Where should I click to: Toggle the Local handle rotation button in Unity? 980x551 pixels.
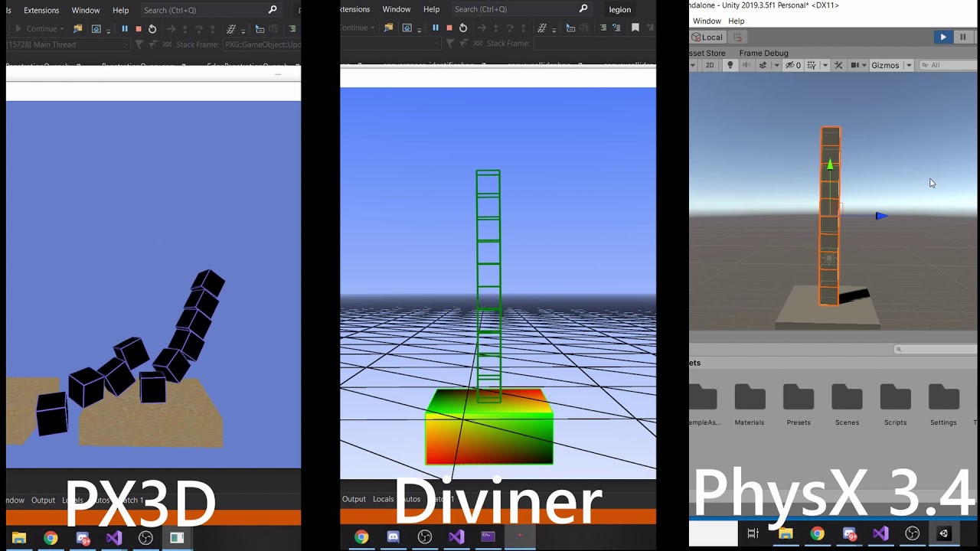(708, 37)
